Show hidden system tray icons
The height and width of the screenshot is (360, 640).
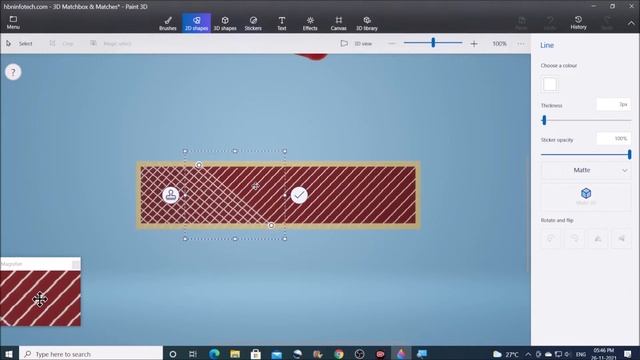point(528,354)
